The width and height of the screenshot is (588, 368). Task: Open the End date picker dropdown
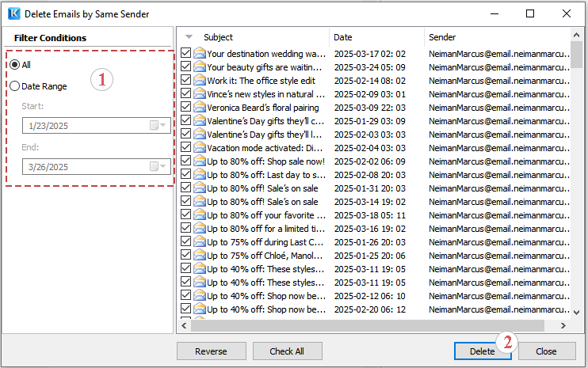(163, 166)
